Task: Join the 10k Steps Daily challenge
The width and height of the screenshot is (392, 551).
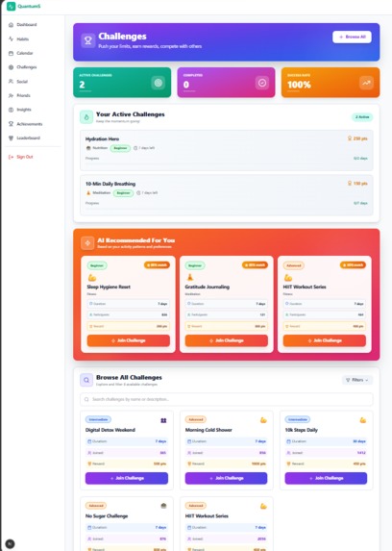Action: click(326, 478)
